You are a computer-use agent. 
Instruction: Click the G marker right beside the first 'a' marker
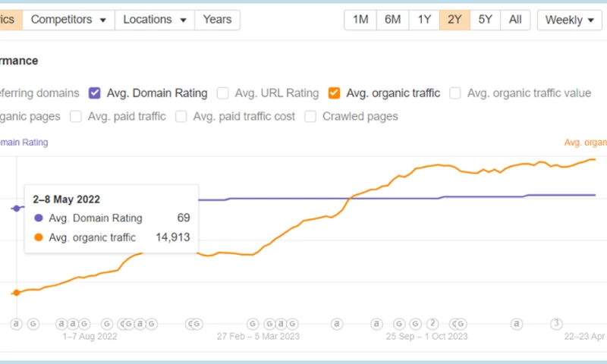point(33,323)
